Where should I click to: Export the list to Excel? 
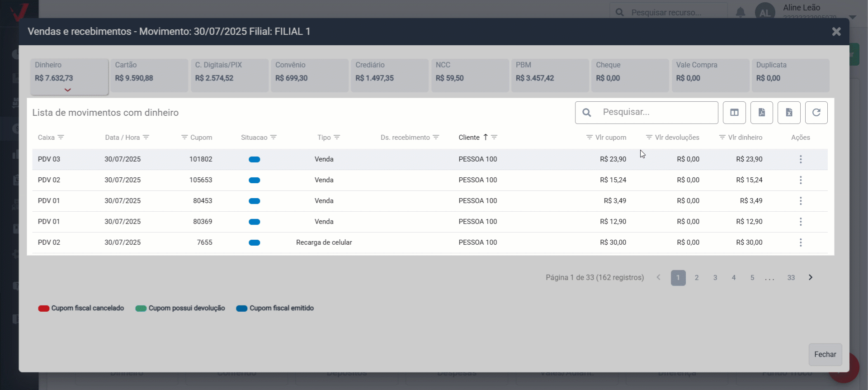coord(789,113)
